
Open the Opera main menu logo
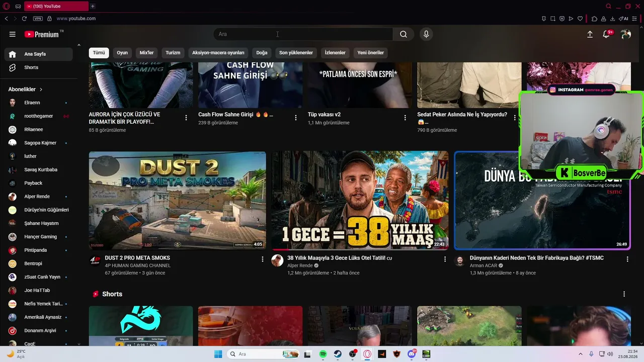(x=6, y=6)
